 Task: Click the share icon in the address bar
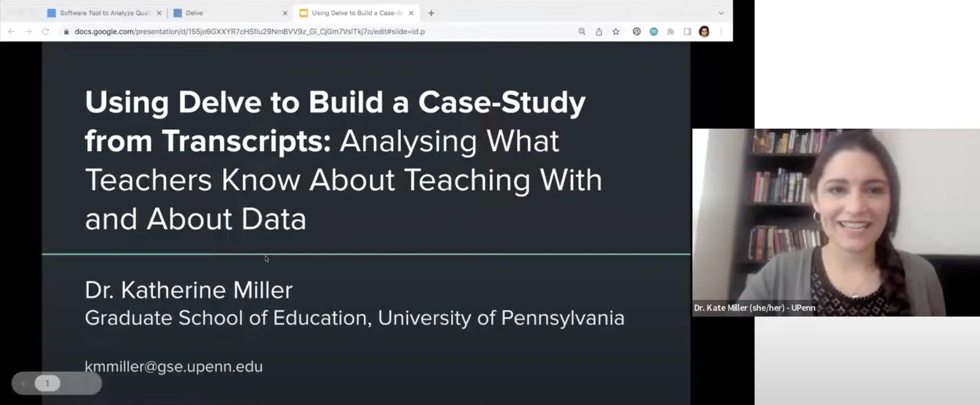pyautogui.click(x=599, y=31)
